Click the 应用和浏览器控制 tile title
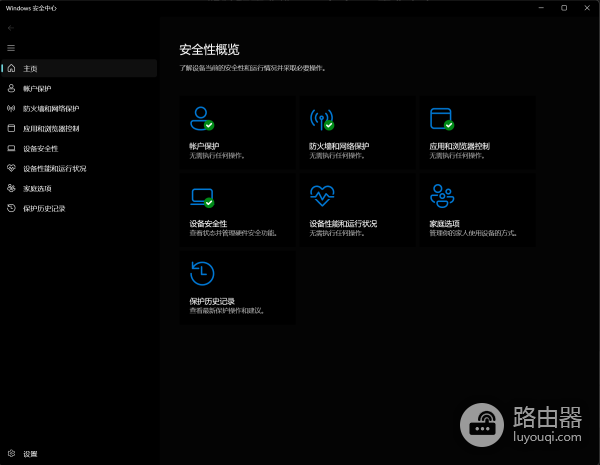The image size is (600, 465). (459, 146)
